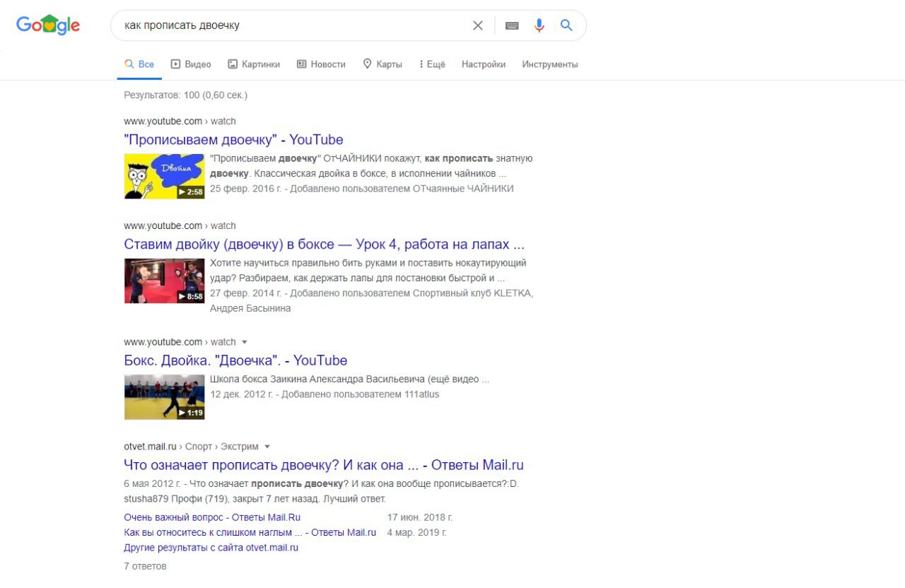Viewport: 905px width, 588px height.
Task: Open "Ставим двойку (двоечку) в боксе" result
Action: click(x=324, y=245)
